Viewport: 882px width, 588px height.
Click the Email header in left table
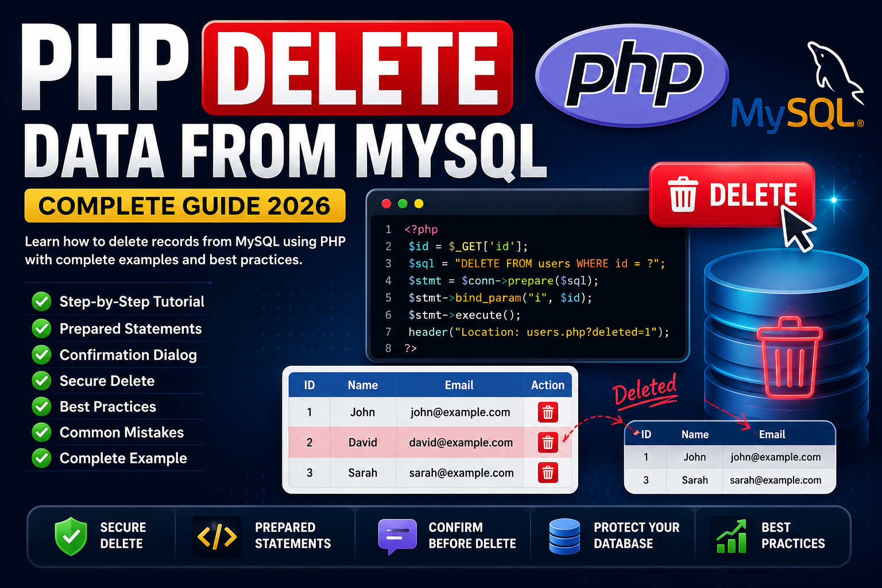[459, 385]
